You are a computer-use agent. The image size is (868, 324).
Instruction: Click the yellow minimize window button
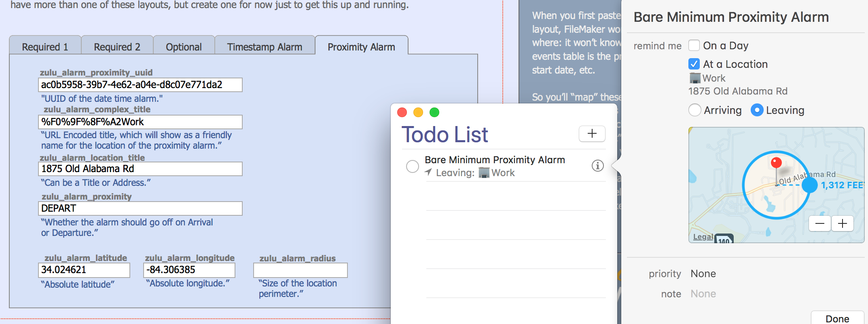[x=418, y=112]
